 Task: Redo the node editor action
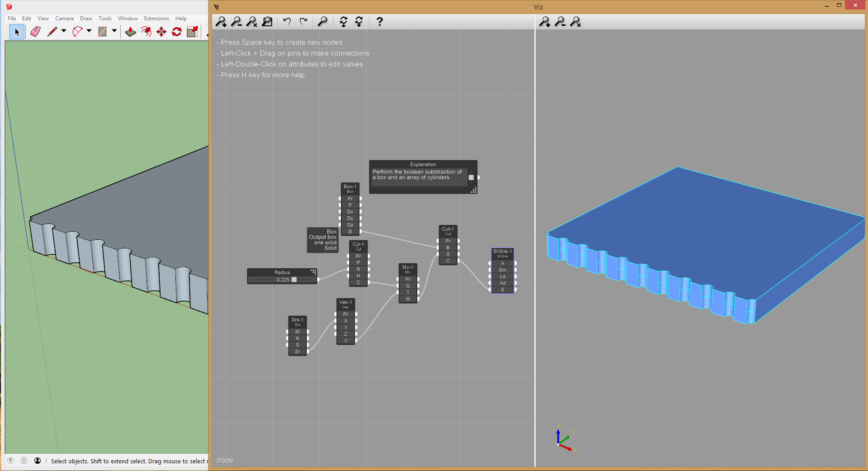(x=303, y=21)
